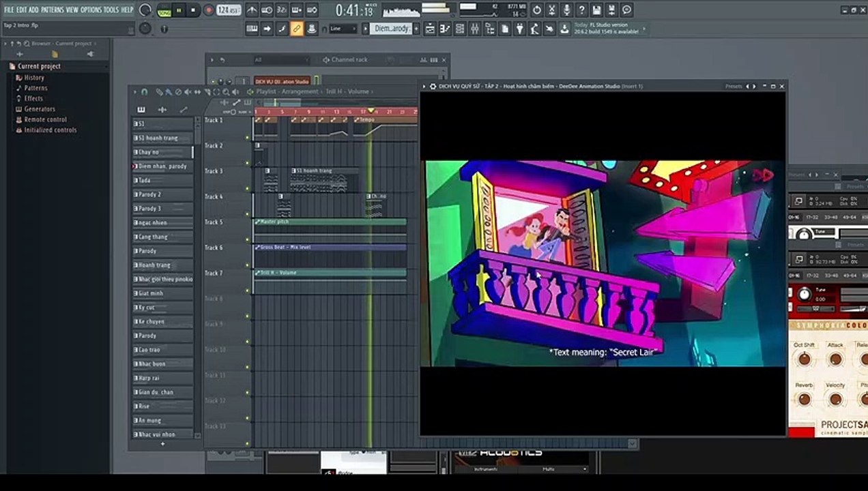Select Remote control in Browser tree
Screen dimensions: 868x491
tap(45, 119)
